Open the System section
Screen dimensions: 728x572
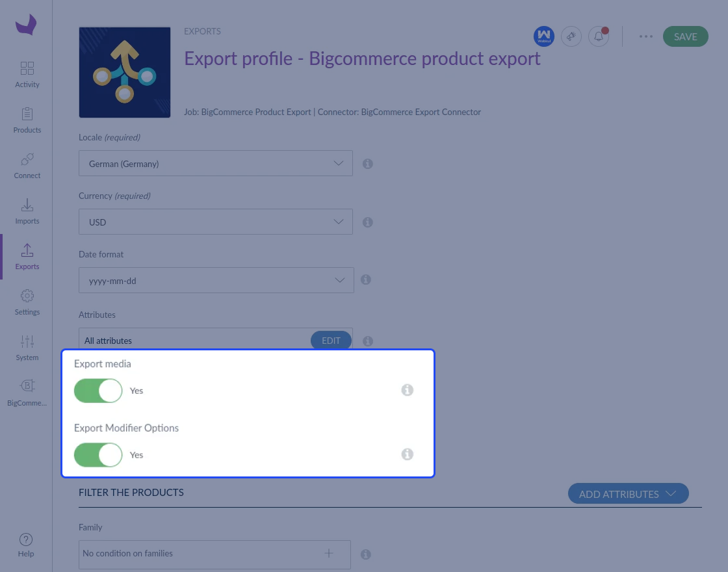pos(27,348)
